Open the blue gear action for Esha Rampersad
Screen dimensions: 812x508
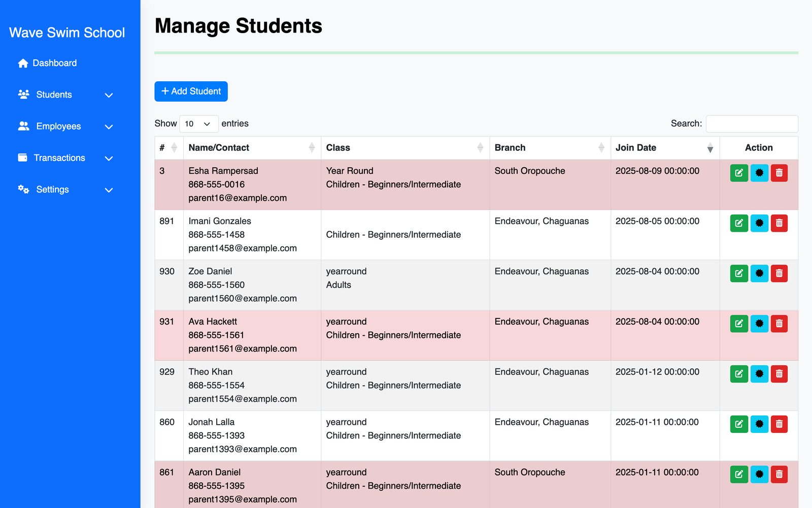[x=759, y=173]
